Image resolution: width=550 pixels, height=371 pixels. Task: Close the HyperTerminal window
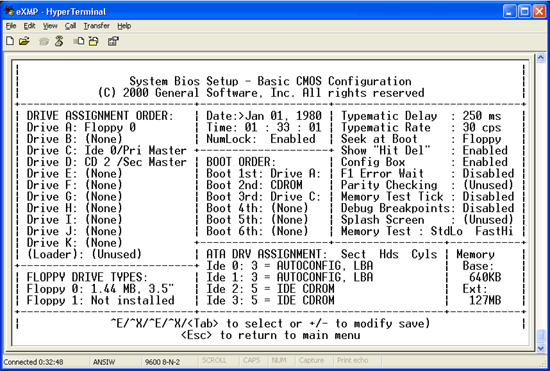[x=539, y=12]
